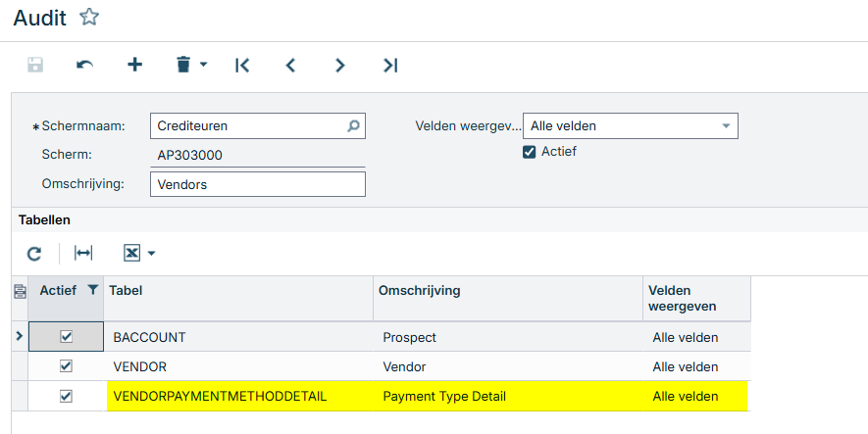The height and width of the screenshot is (434, 868).
Task: Undo changes with the cancel arrow
Action: pyautogui.click(x=85, y=65)
